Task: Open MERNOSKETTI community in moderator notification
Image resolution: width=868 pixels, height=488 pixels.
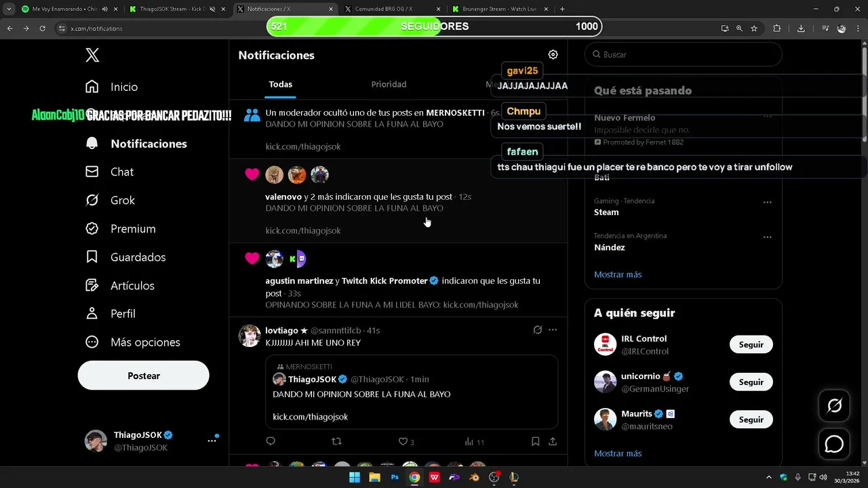Action: pyautogui.click(x=455, y=113)
